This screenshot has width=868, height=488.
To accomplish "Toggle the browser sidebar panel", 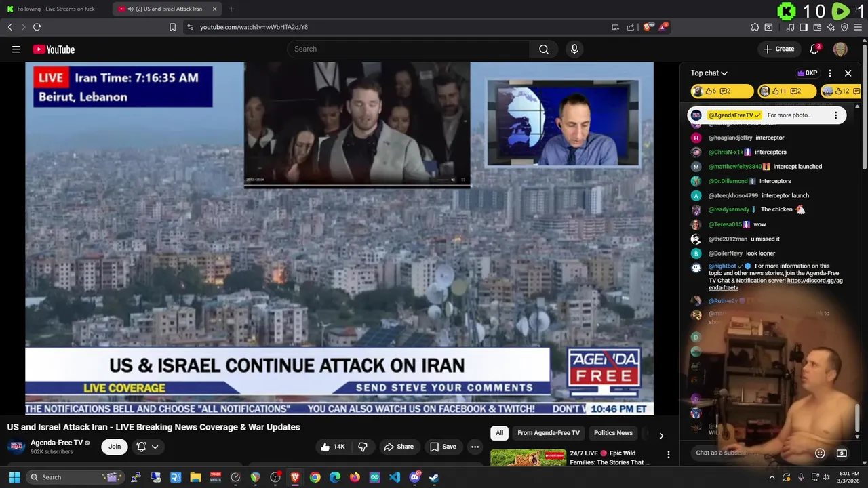I will (804, 27).
